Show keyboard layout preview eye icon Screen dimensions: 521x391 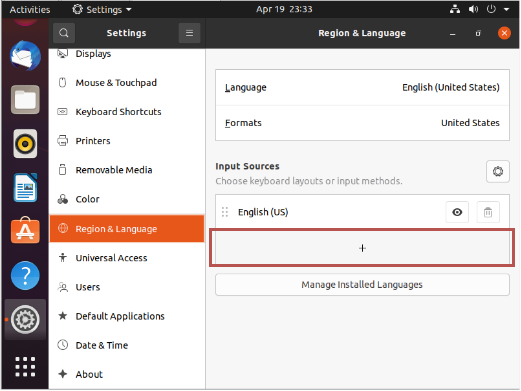click(x=457, y=212)
